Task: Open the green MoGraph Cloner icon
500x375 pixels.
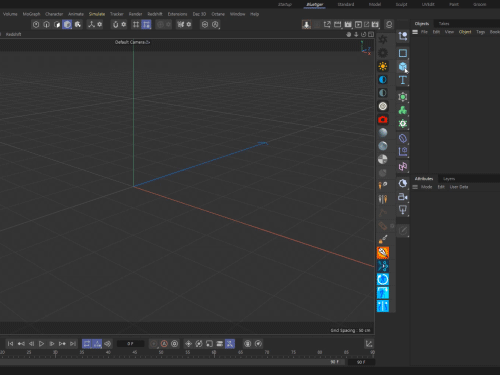Action: pyautogui.click(x=403, y=110)
